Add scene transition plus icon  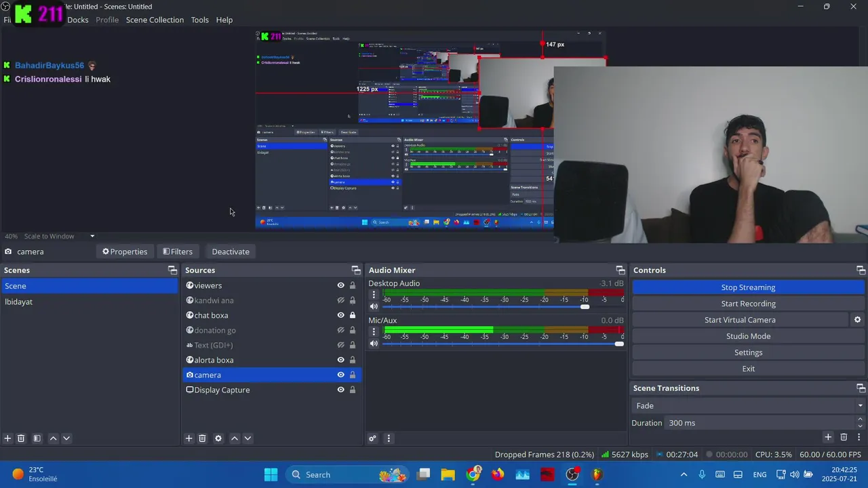point(828,438)
